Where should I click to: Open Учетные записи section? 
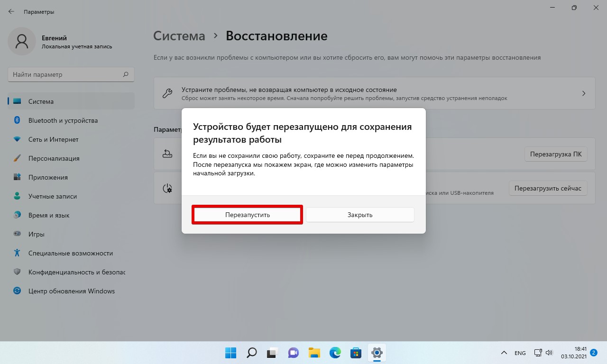tap(71, 196)
